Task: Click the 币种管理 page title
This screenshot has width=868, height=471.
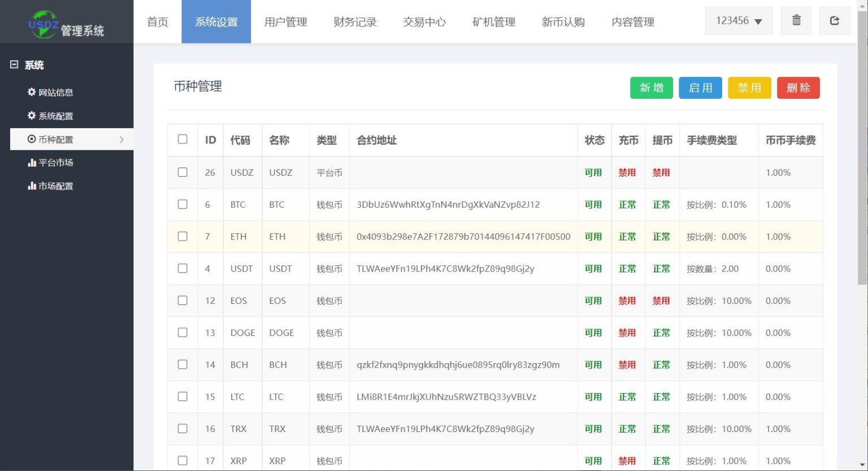Action: click(198, 86)
